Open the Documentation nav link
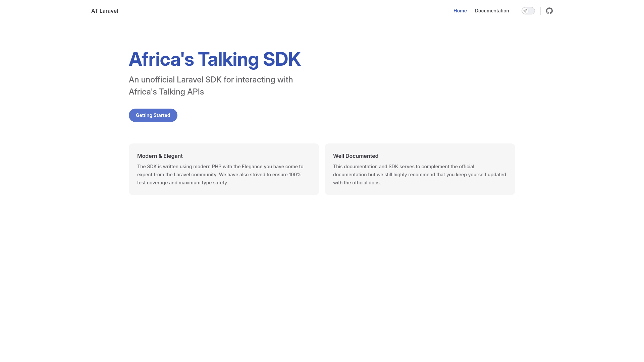Viewport: 644px width, 362px height. coord(492,11)
